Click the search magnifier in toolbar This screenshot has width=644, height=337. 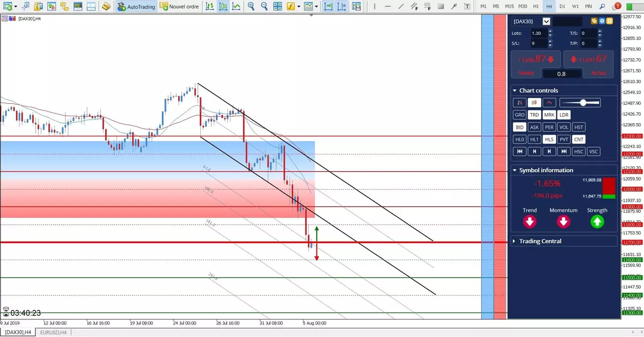click(x=602, y=7)
